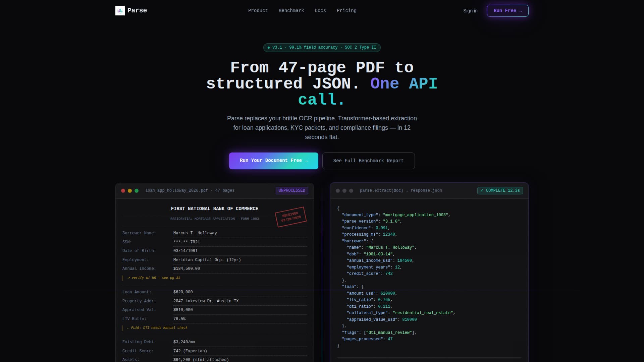Click the UNPROCESSED status badge
The height and width of the screenshot is (362, 644).
tap(292, 191)
